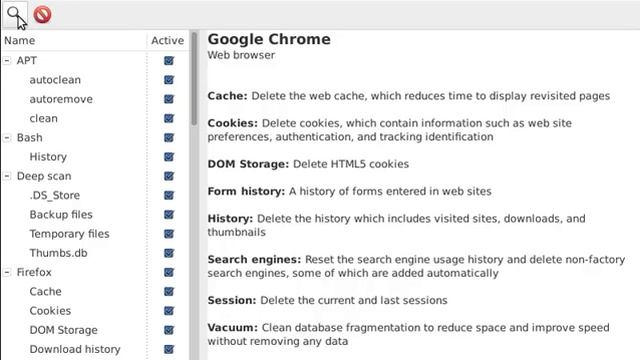This screenshot has width=640, height=360.
Task: Toggle the Thumbs.db active checkbox
Action: 169,253
